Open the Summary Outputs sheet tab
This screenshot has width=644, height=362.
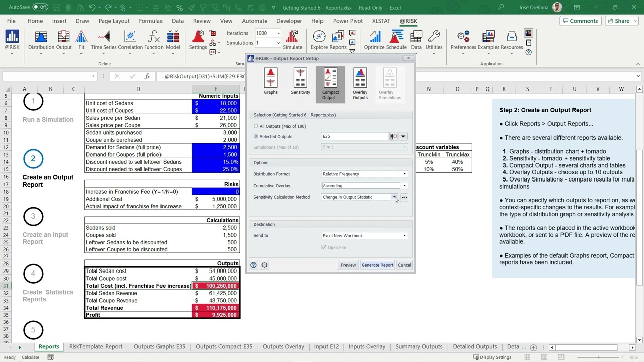click(419, 347)
